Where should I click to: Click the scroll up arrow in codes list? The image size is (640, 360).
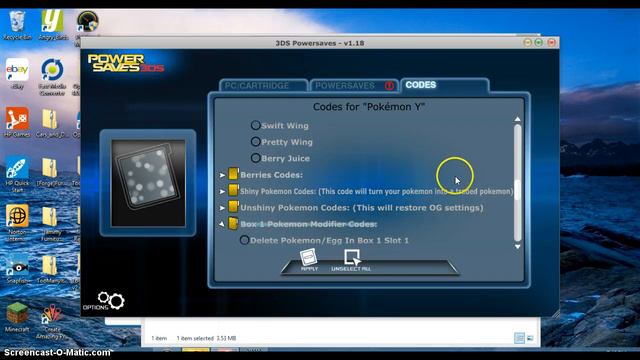518,119
